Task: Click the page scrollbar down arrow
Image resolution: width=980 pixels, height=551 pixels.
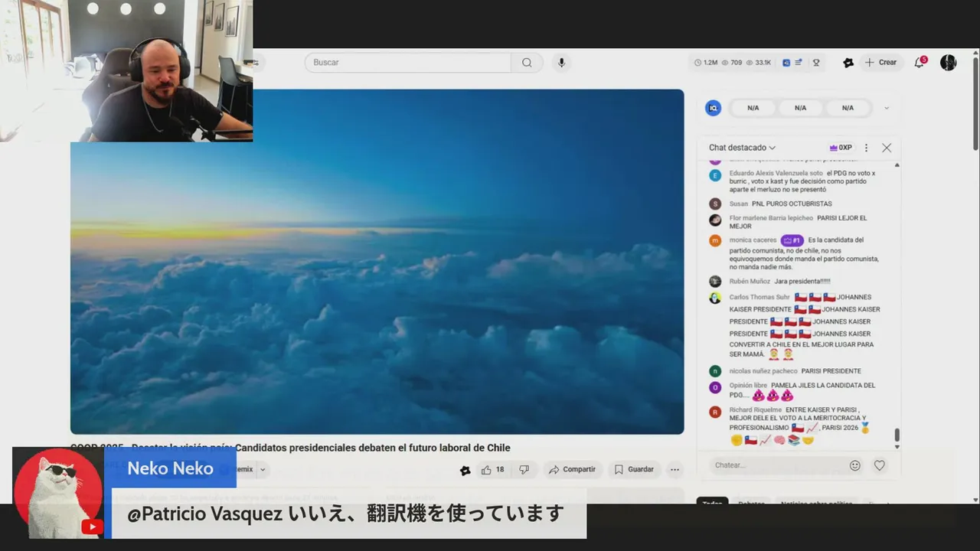Action: (x=975, y=500)
